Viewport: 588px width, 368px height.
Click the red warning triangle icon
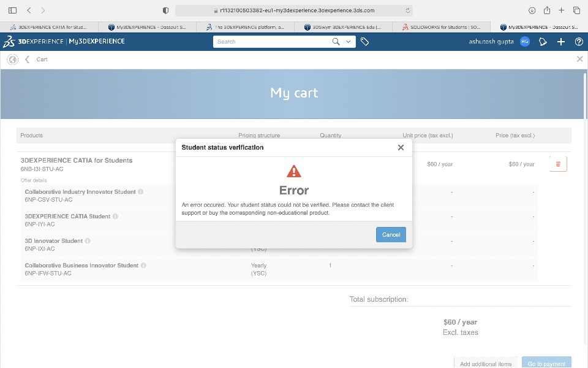pyautogui.click(x=294, y=172)
